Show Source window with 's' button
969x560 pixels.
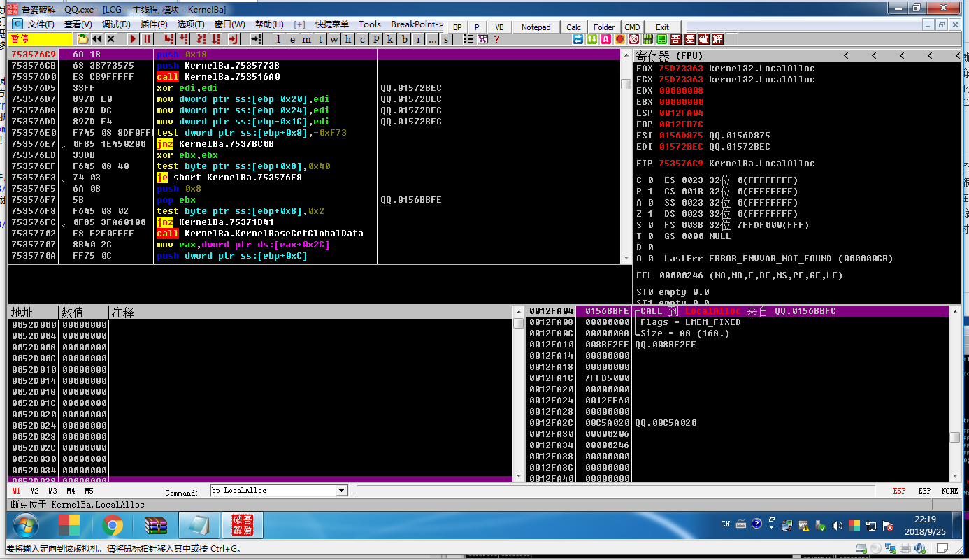tap(446, 39)
